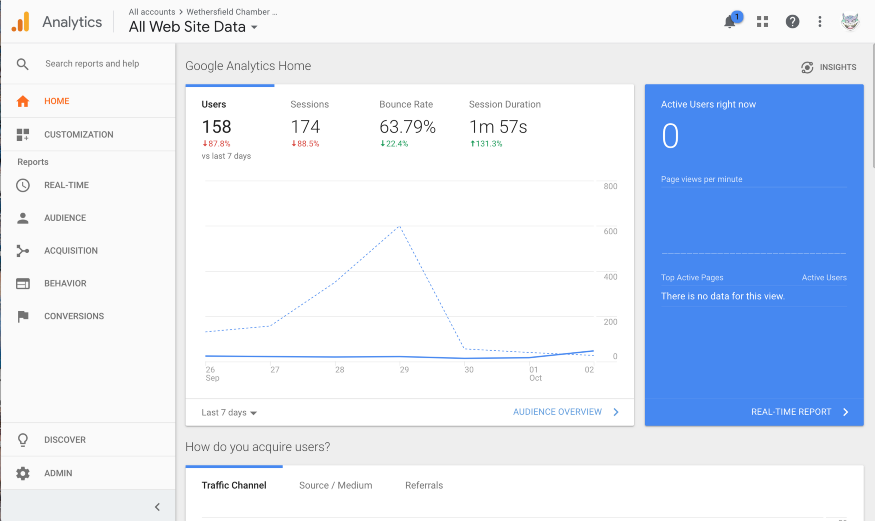This screenshot has height=521, width=875.
Task: Click the Google Analytics Home heading
Action: pos(248,66)
